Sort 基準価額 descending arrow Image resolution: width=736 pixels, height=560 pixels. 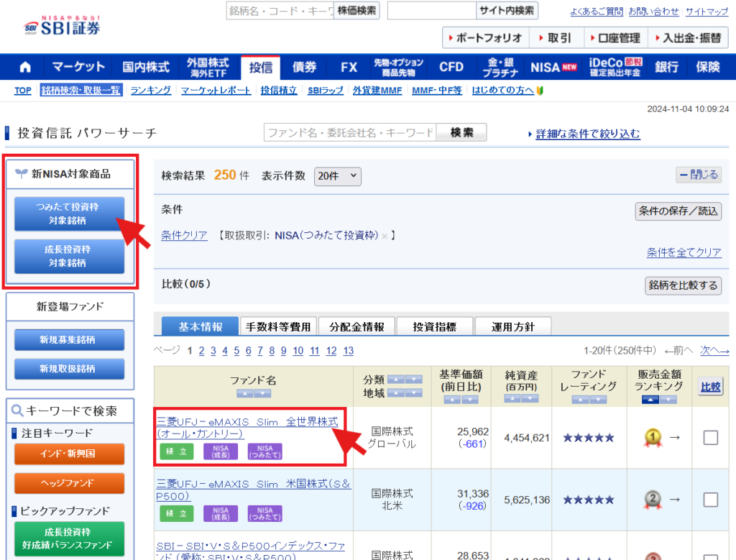tap(470, 400)
